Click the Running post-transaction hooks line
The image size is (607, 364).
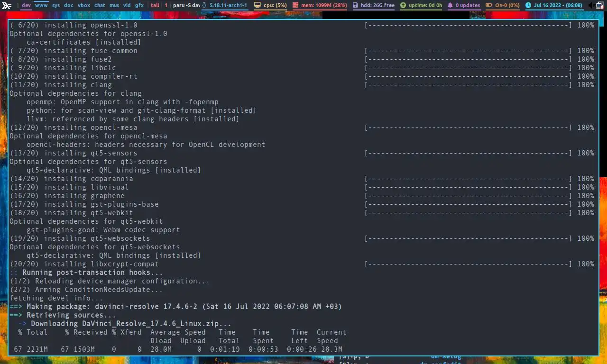pos(86,273)
